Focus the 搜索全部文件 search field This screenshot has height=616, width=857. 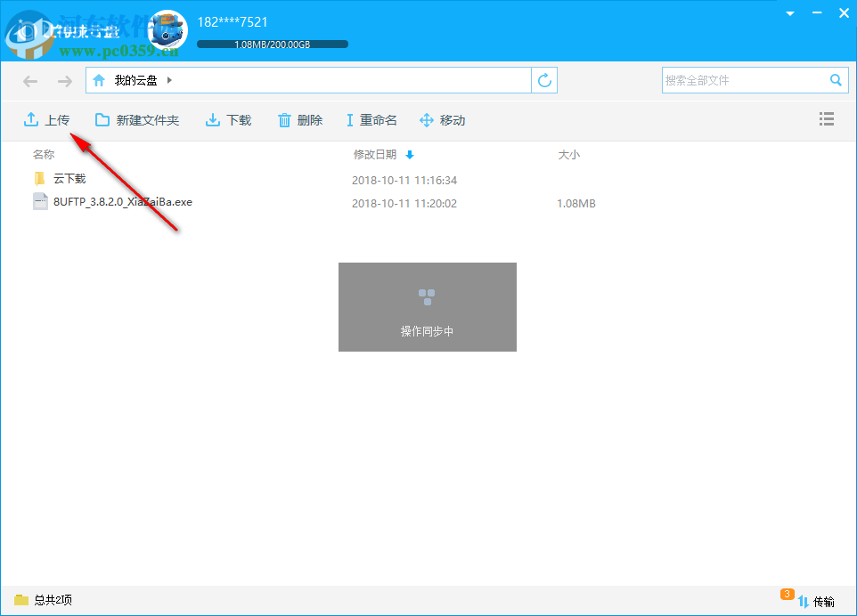pyautogui.click(x=746, y=80)
